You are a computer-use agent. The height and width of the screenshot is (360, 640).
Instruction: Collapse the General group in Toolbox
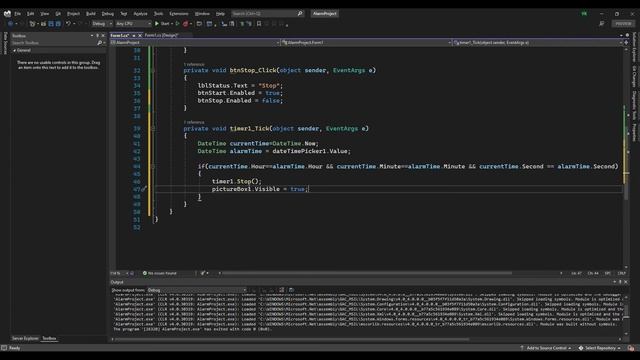pos(14,50)
